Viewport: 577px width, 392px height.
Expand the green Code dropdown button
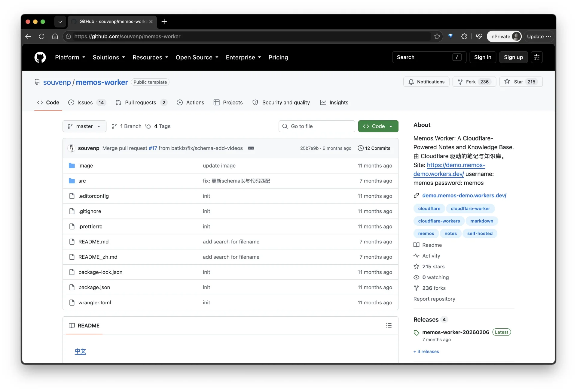tap(378, 126)
